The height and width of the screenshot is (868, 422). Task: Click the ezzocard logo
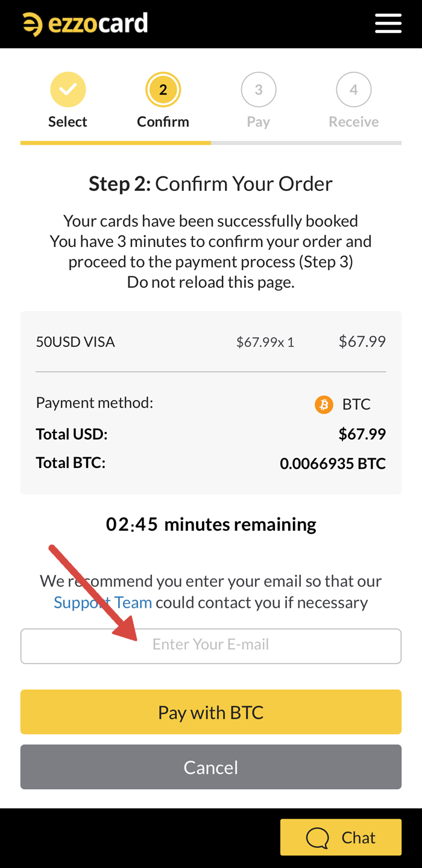pos(85,24)
